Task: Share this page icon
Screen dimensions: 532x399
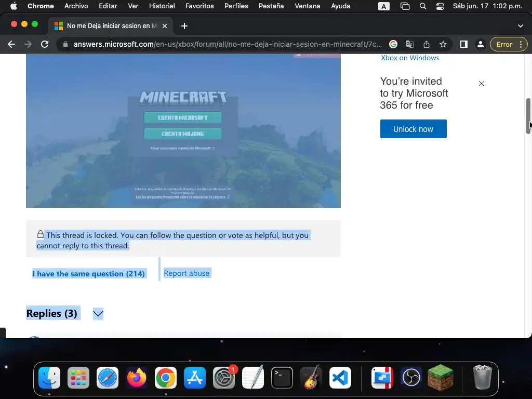Action: 427,45
